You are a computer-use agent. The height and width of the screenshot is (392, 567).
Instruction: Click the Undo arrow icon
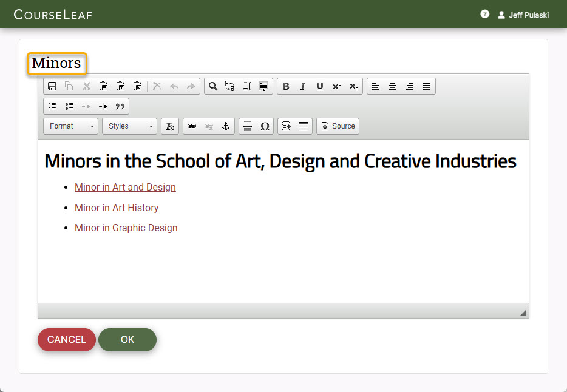174,86
